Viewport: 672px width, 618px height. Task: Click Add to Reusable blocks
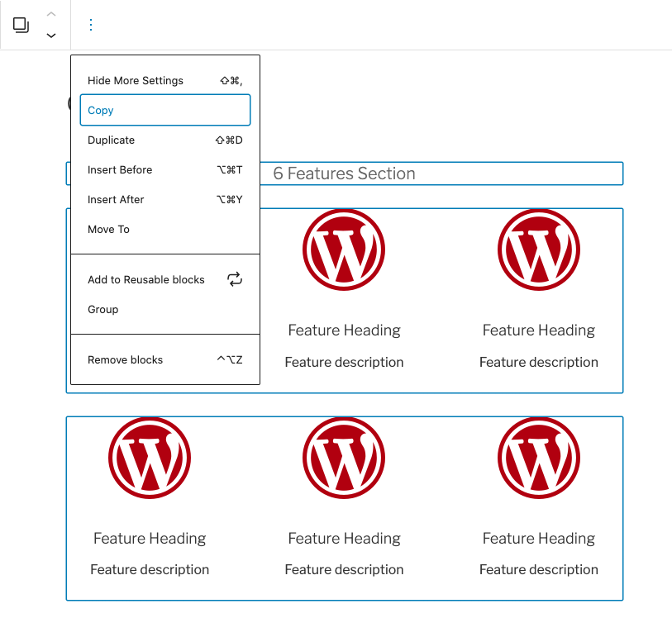146,280
